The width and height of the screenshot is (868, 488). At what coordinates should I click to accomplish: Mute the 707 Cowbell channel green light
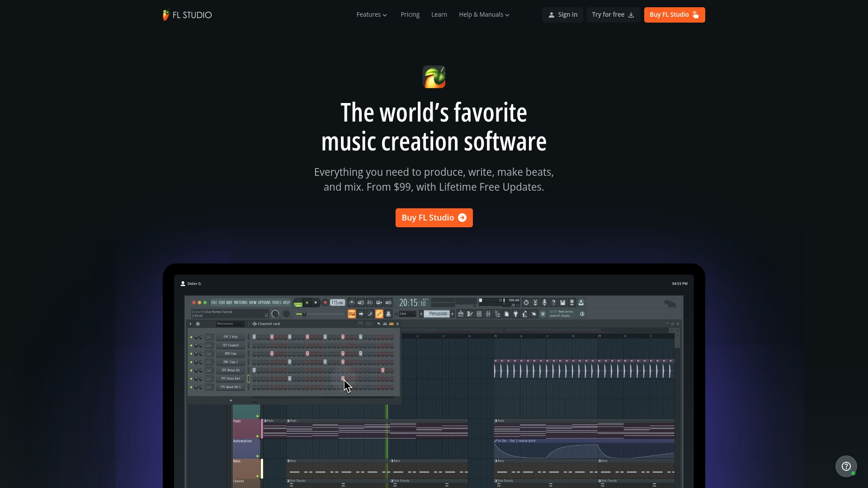(x=191, y=345)
